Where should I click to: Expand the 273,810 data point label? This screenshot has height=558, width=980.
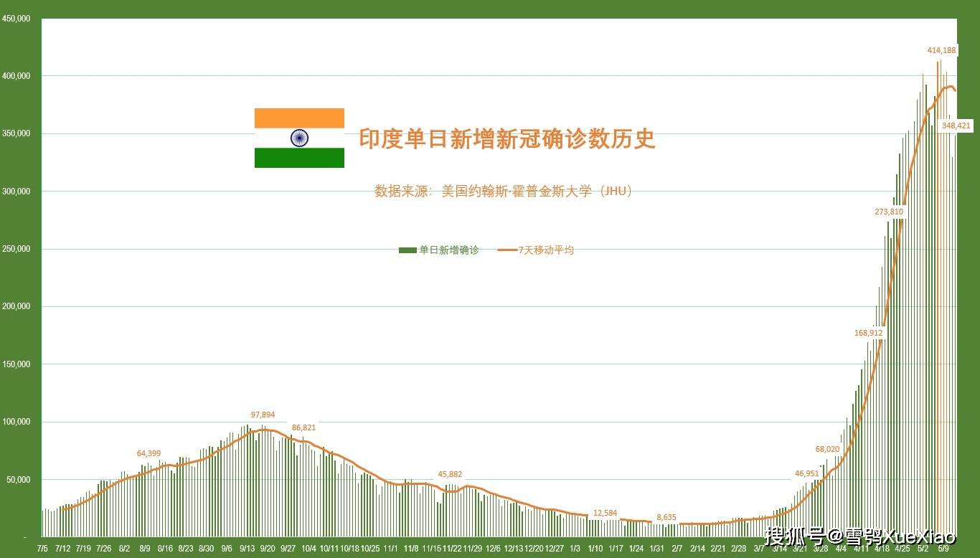click(889, 212)
